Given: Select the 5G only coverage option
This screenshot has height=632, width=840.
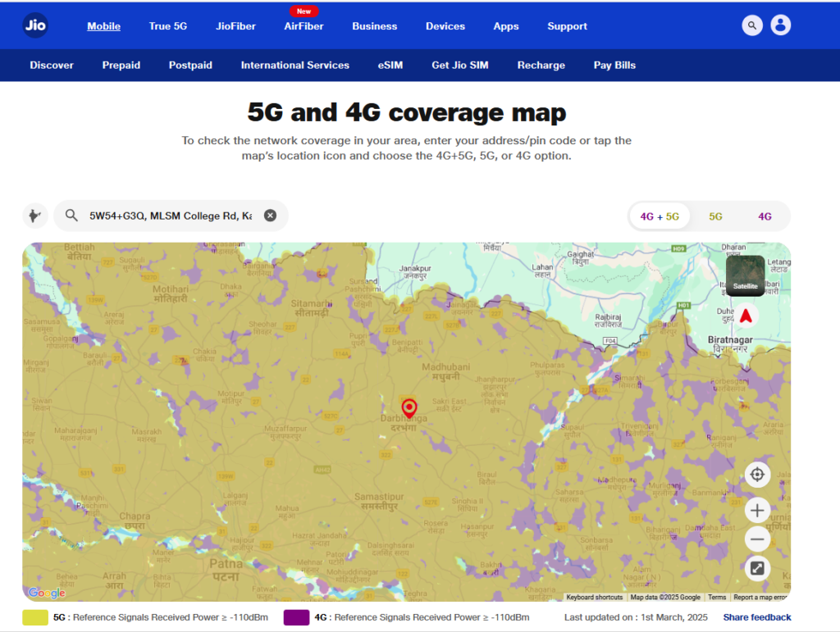Looking at the screenshot, I should point(715,216).
